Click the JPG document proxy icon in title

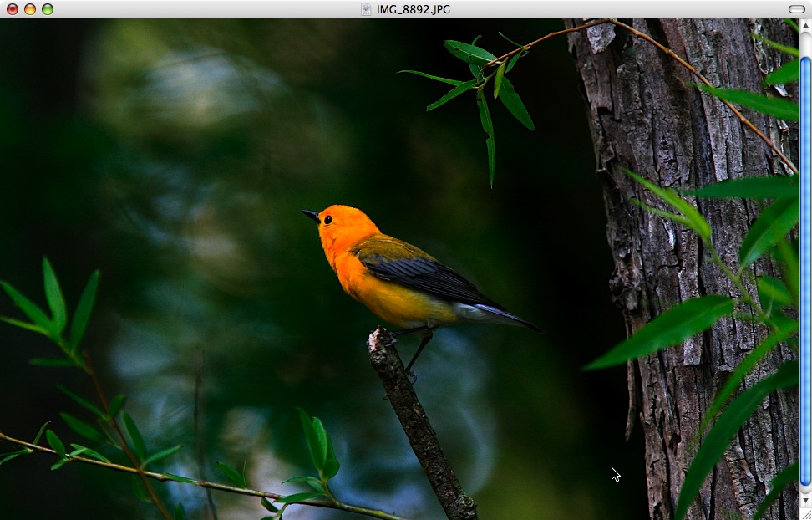pos(366,9)
